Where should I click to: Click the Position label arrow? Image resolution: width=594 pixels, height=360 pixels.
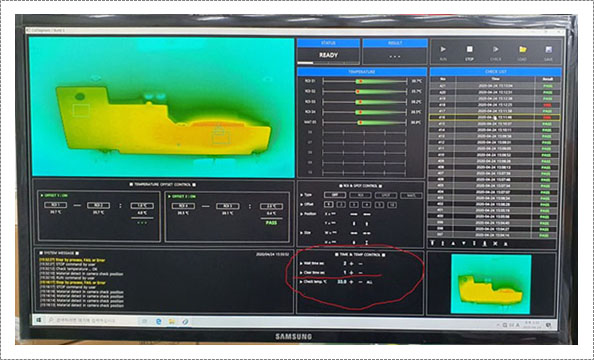pyautogui.click(x=302, y=214)
